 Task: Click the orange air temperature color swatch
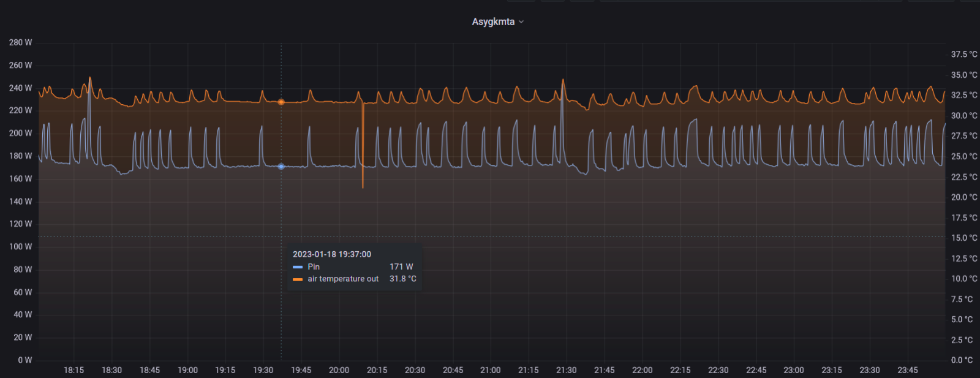(298, 279)
